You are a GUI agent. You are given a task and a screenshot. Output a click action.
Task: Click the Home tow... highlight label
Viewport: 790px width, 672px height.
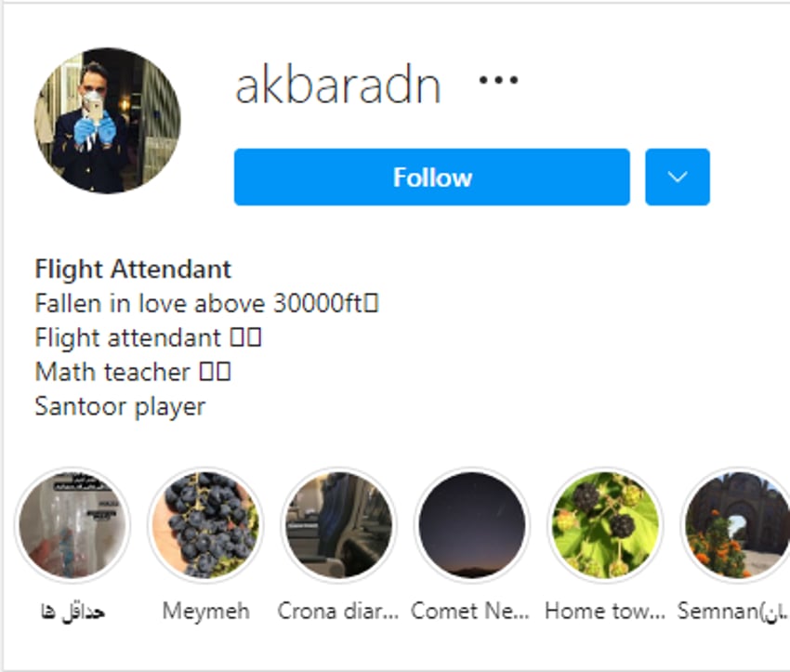pyautogui.click(x=605, y=611)
